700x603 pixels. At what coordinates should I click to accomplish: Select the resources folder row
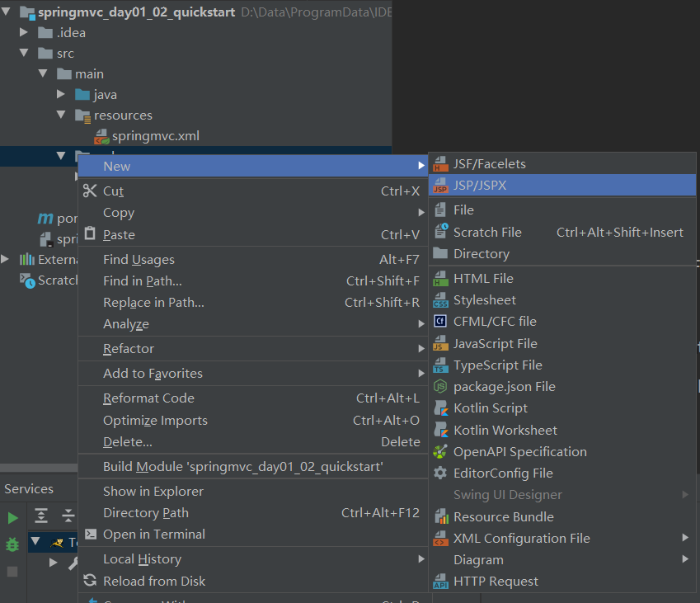pos(196,115)
